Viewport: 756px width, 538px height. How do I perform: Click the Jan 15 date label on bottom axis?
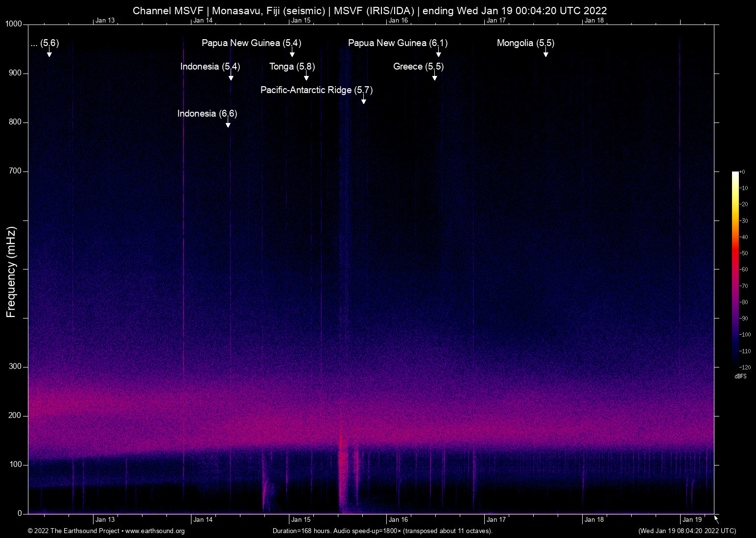[301, 519]
